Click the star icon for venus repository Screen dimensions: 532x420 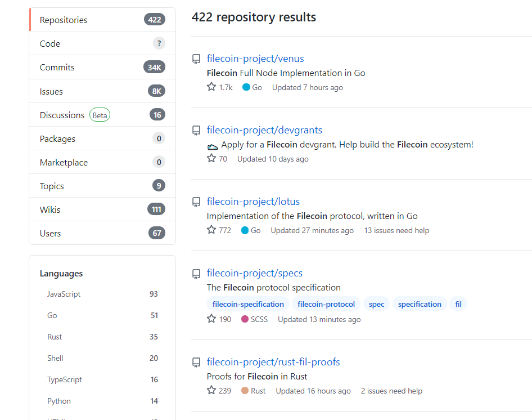pos(211,87)
